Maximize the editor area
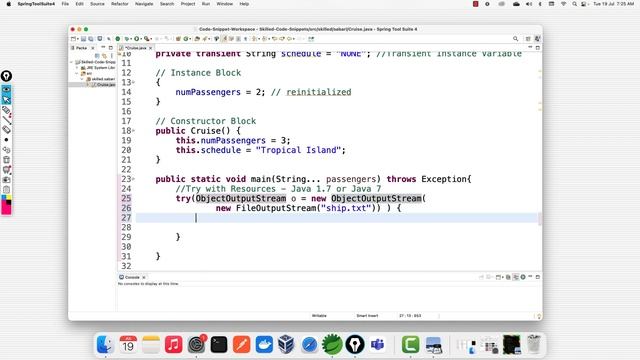 tap(538, 48)
